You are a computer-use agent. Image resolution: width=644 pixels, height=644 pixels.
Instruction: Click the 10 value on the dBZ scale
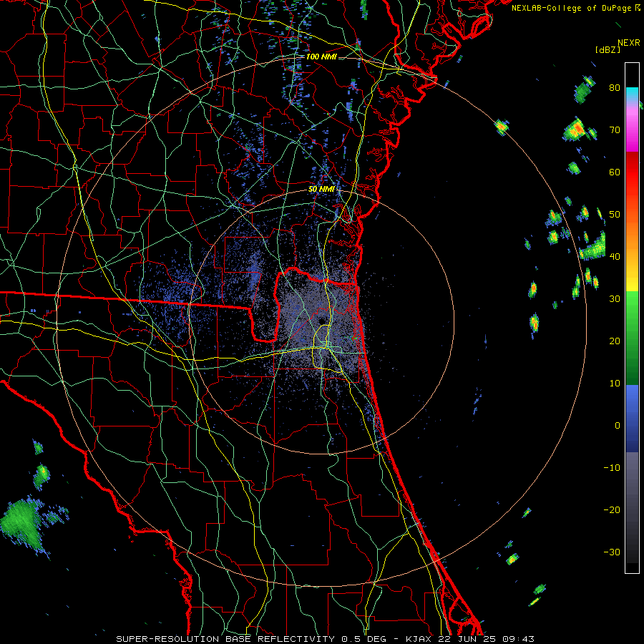(615, 384)
